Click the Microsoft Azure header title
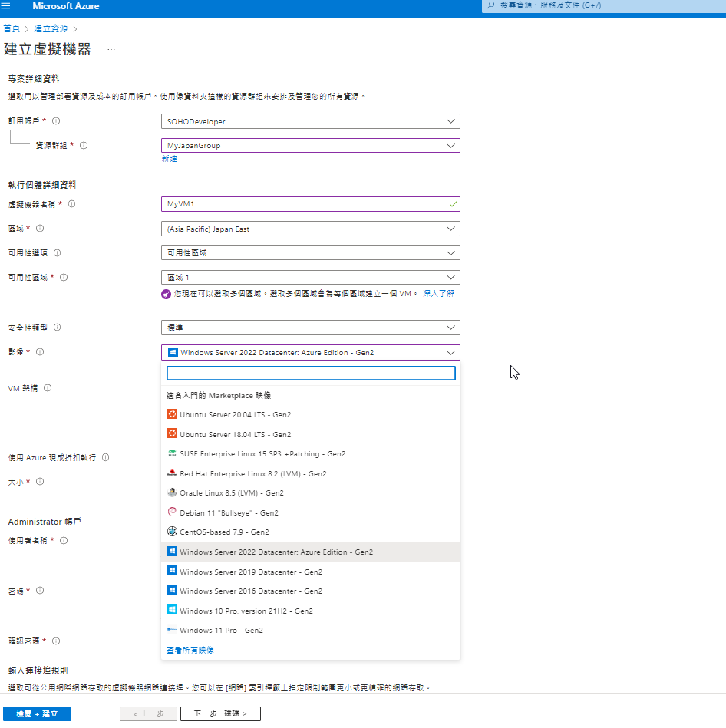 coord(65,6)
